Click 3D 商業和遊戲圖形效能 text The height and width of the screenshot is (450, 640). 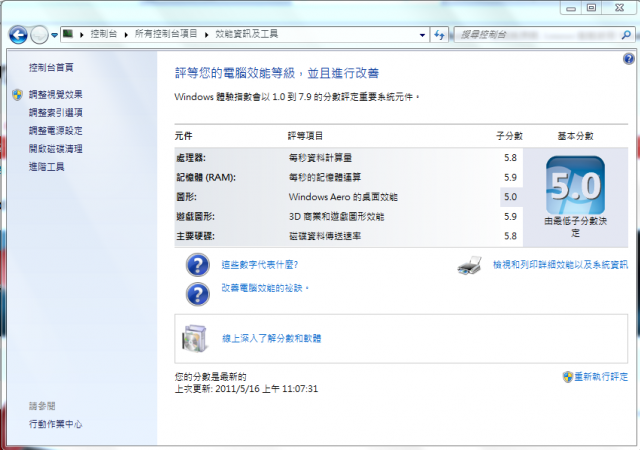pyautogui.click(x=336, y=216)
